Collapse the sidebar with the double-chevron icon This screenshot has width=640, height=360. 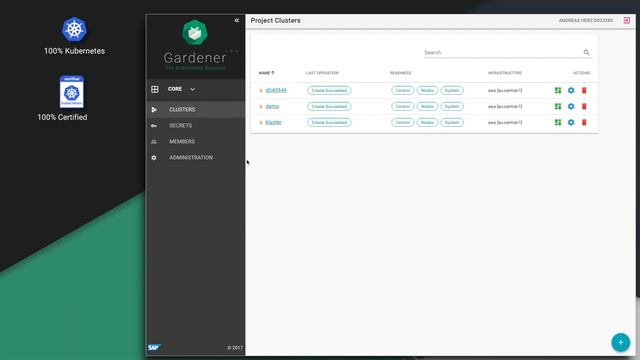pyautogui.click(x=237, y=20)
